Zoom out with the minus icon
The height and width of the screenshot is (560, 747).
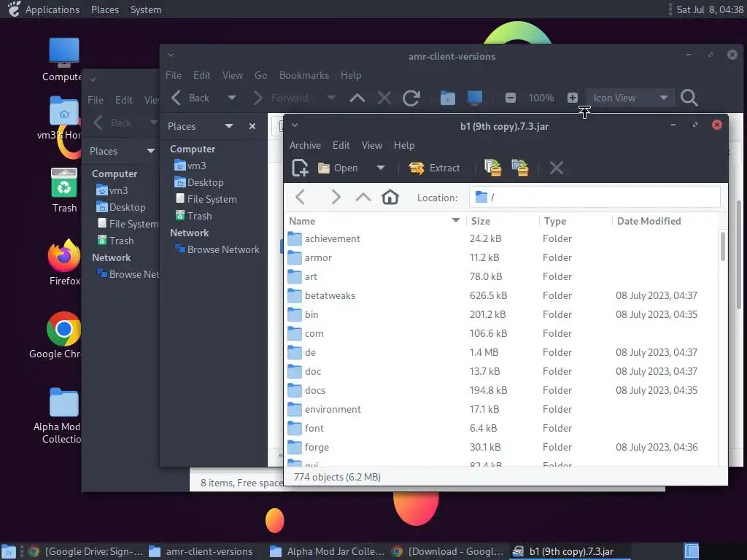[510, 98]
